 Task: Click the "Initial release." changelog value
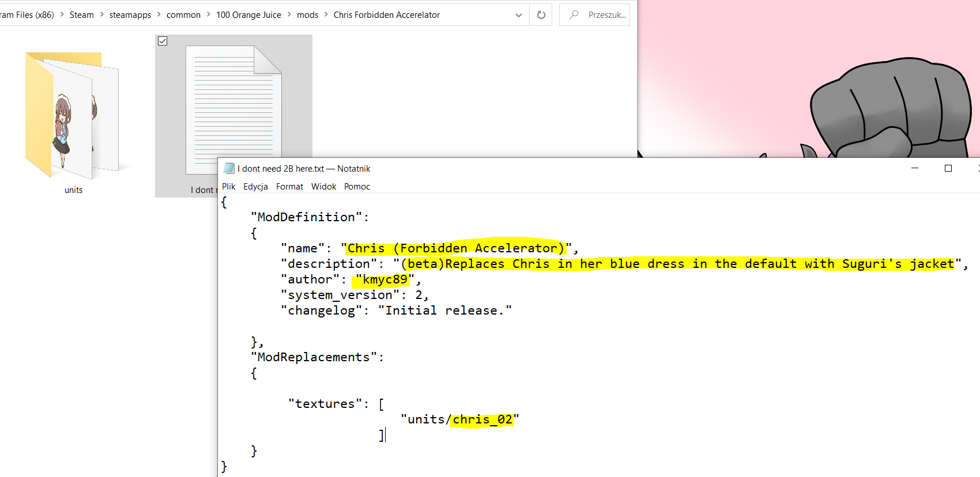[445, 311]
